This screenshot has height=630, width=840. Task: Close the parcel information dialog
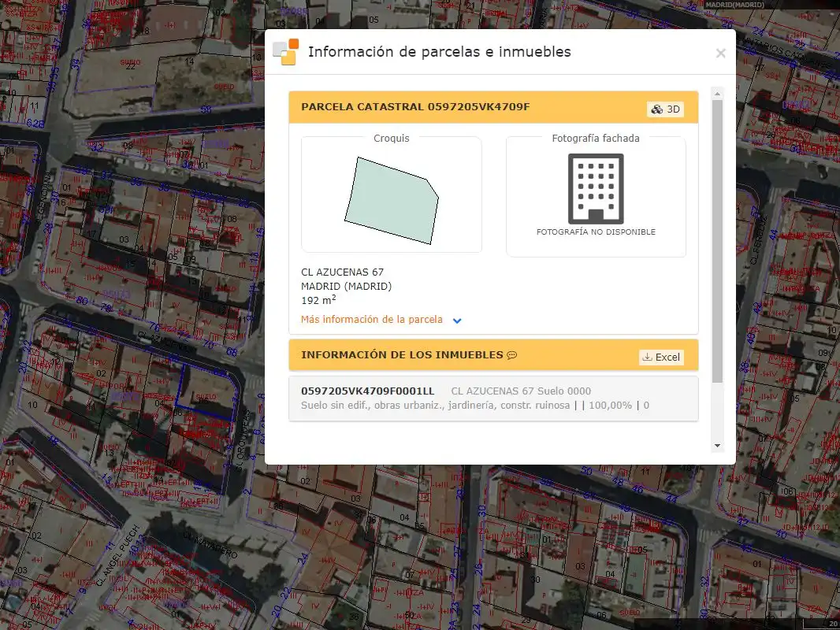coord(720,53)
